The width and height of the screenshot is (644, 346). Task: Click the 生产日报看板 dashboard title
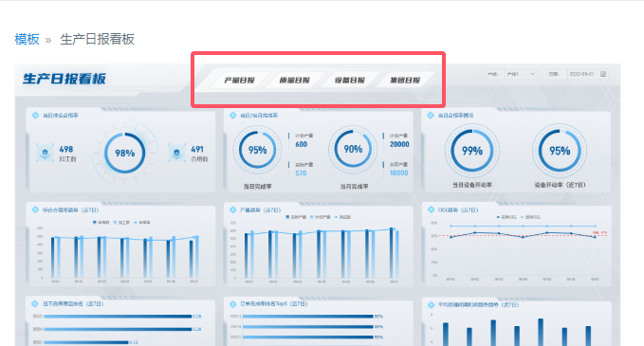coord(64,79)
